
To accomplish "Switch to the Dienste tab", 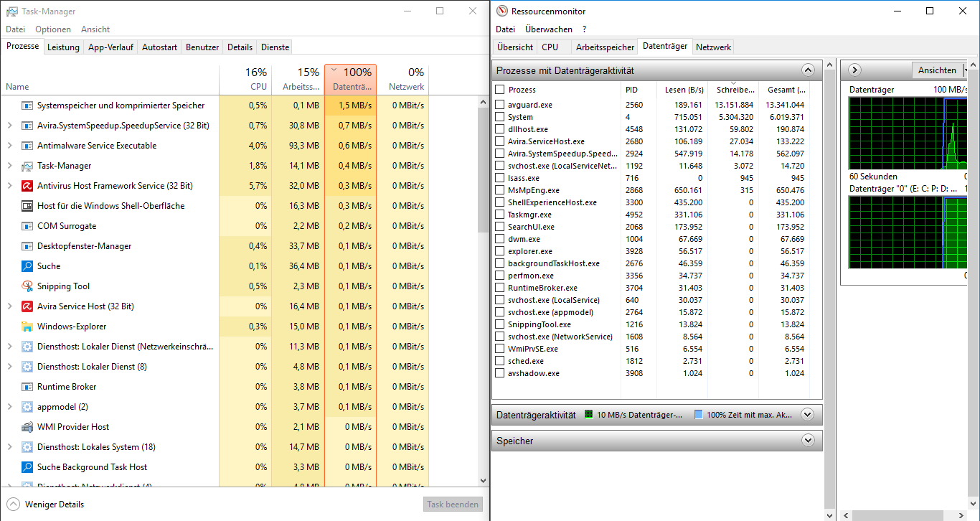I will [275, 47].
